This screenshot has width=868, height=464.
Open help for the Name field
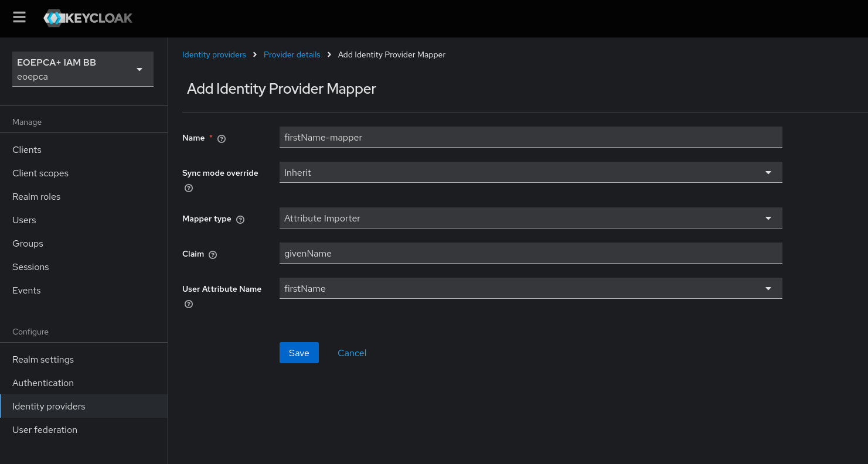point(222,139)
